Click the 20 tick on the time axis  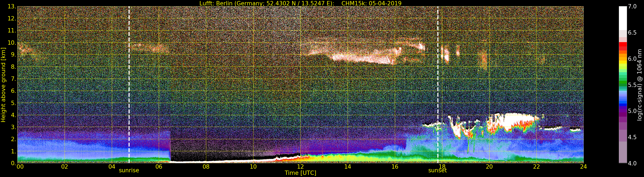[x=489, y=166]
